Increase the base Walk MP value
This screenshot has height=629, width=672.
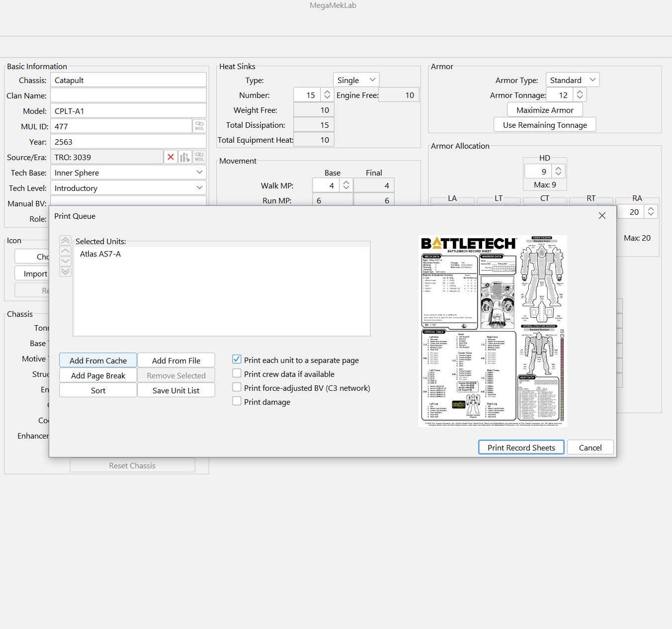click(x=346, y=182)
